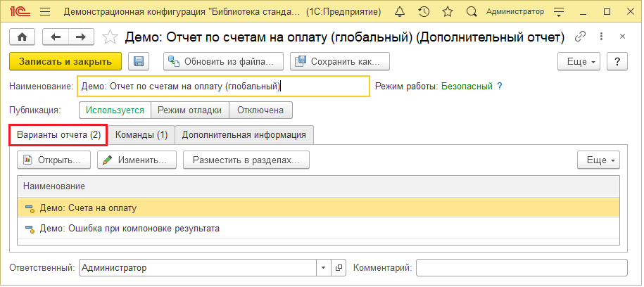The height and width of the screenshot is (287, 644).
Task: Open the notifications bell
Action: [x=399, y=12]
